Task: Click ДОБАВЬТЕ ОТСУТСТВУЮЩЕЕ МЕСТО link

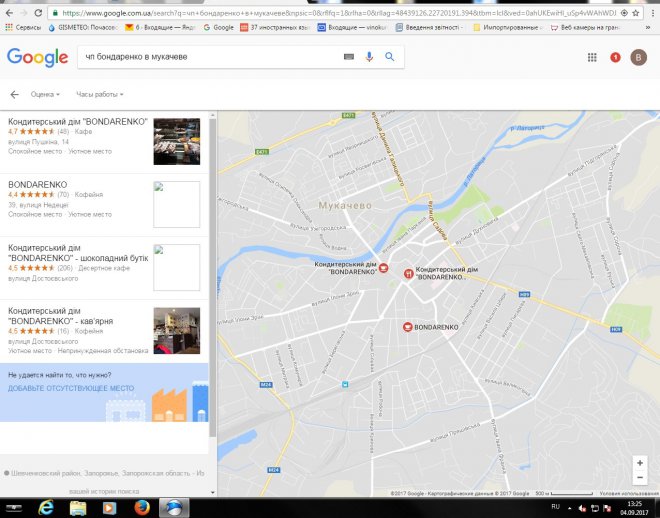Action: pos(71,388)
